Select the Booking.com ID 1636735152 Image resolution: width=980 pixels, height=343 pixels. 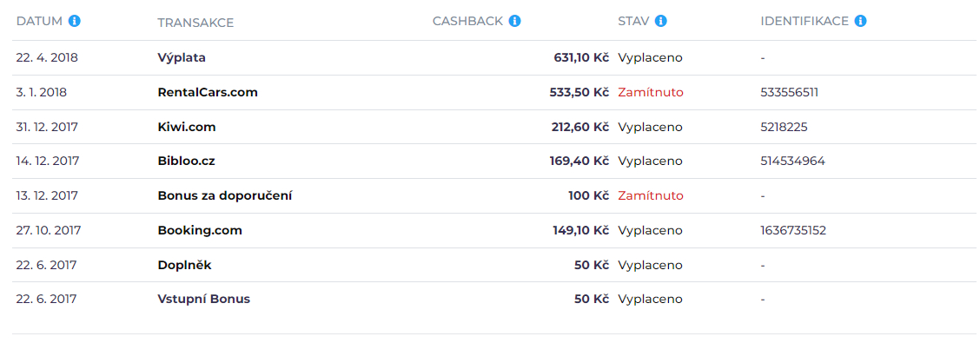click(793, 230)
